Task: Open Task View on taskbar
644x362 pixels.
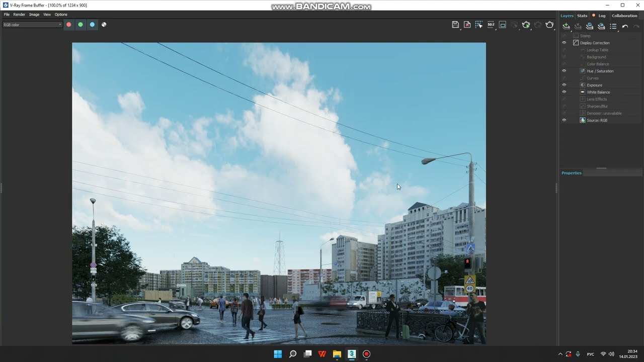Action: click(x=307, y=354)
